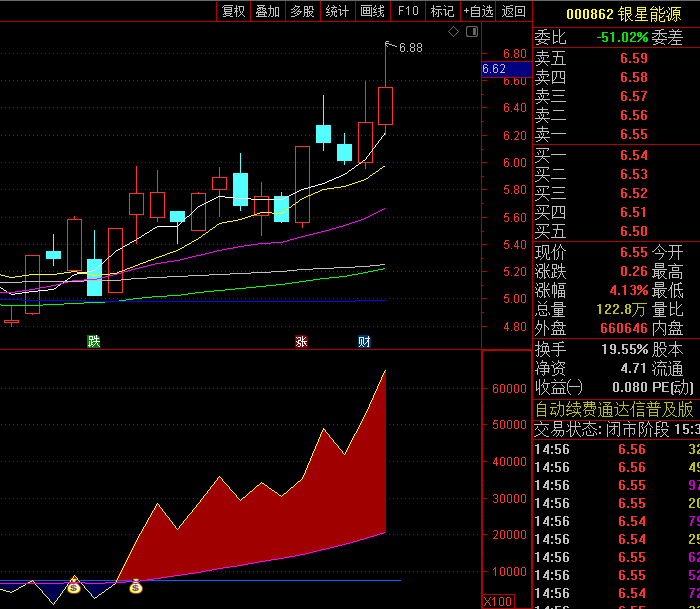Open the 标记 mark menu

[x=441, y=11]
